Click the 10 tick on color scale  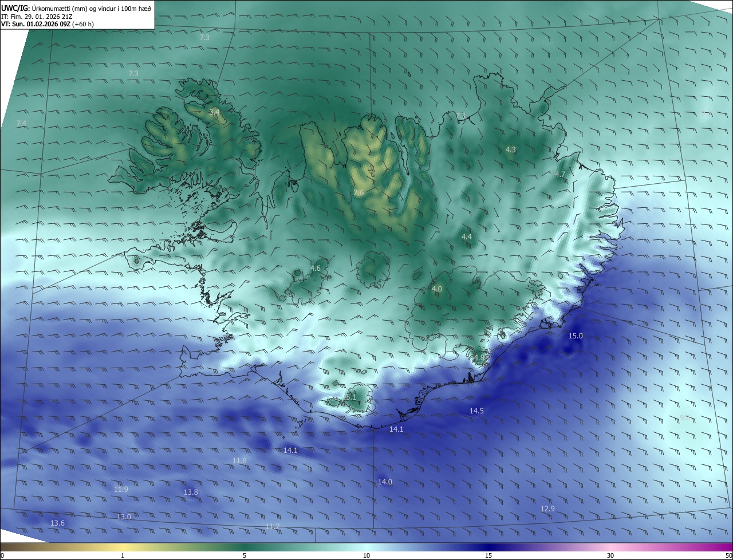click(x=366, y=555)
